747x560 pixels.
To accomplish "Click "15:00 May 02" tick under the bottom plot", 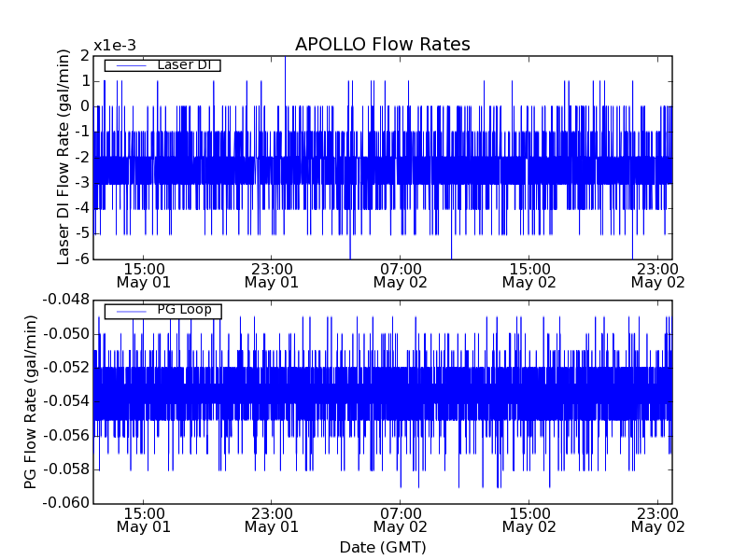I will (x=529, y=519).
